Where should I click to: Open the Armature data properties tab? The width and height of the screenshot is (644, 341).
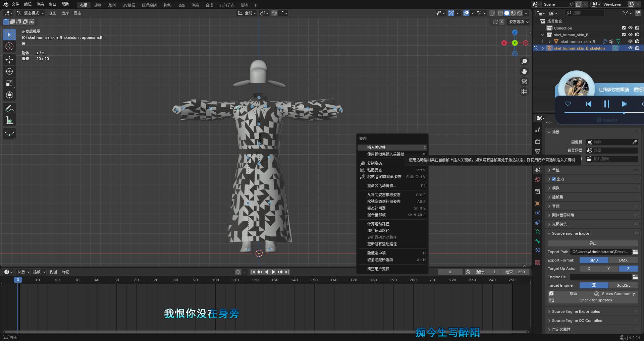[x=538, y=232]
